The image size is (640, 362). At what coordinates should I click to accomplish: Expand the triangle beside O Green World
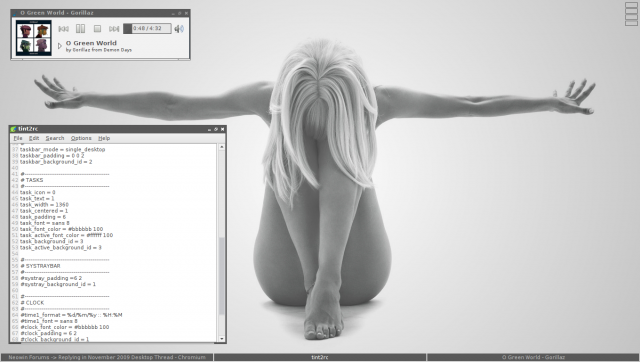click(x=60, y=46)
